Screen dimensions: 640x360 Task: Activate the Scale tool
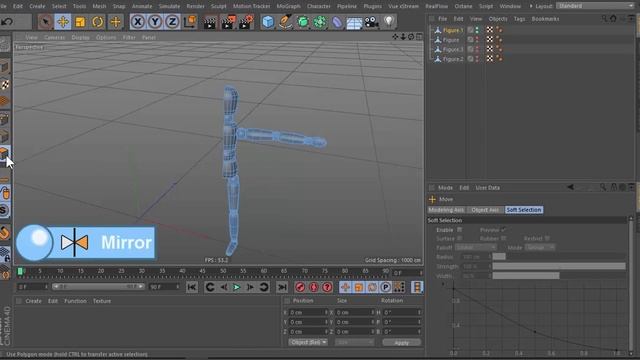pyautogui.click(x=80, y=22)
